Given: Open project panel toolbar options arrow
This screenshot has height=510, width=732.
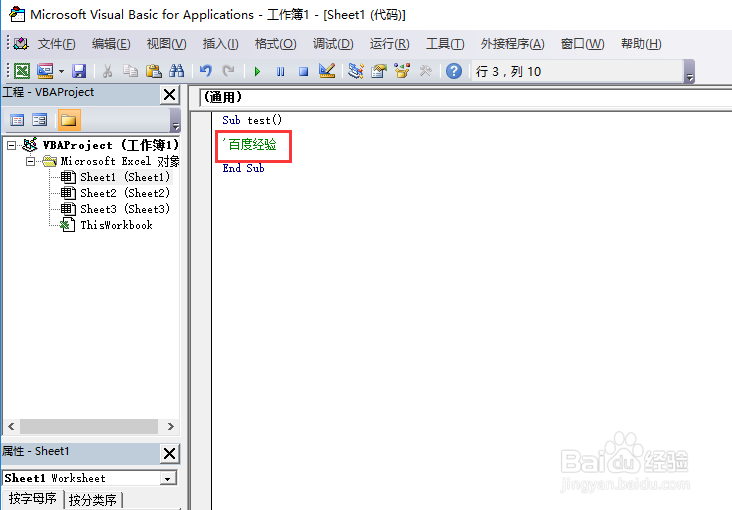Looking at the screenshot, I should click(176, 120).
